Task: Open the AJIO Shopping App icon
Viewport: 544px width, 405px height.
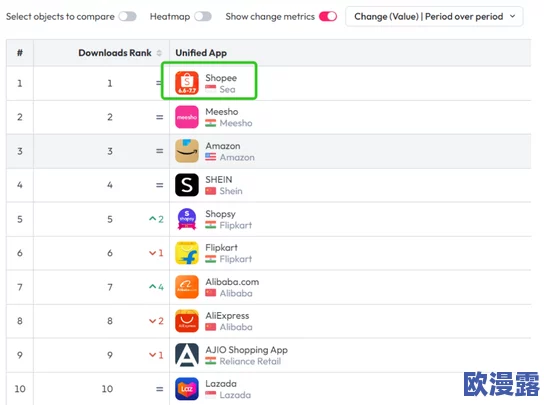Action: [x=187, y=355]
